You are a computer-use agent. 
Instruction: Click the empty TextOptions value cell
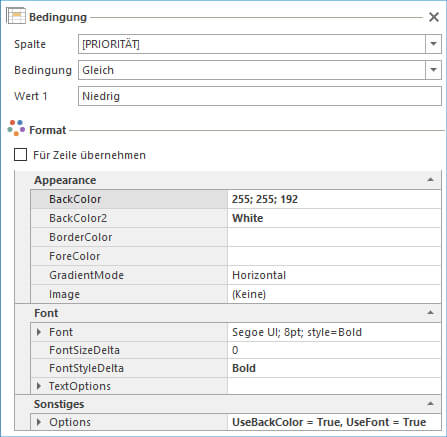tap(334, 386)
